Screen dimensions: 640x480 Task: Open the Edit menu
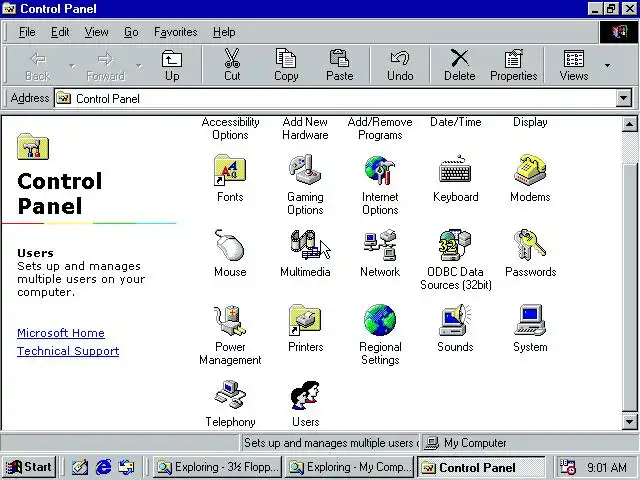[x=60, y=32]
